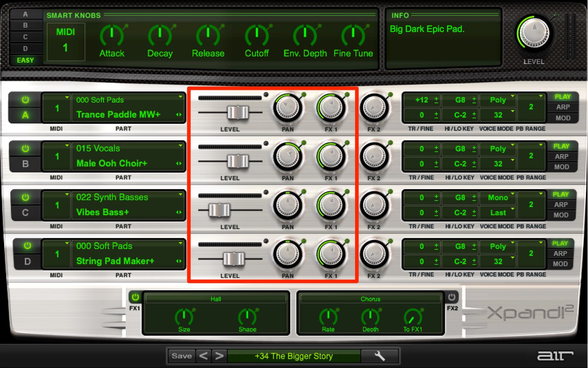Select the EASY tab
This screenshot has height=368, width=588.
pos(25,60)
